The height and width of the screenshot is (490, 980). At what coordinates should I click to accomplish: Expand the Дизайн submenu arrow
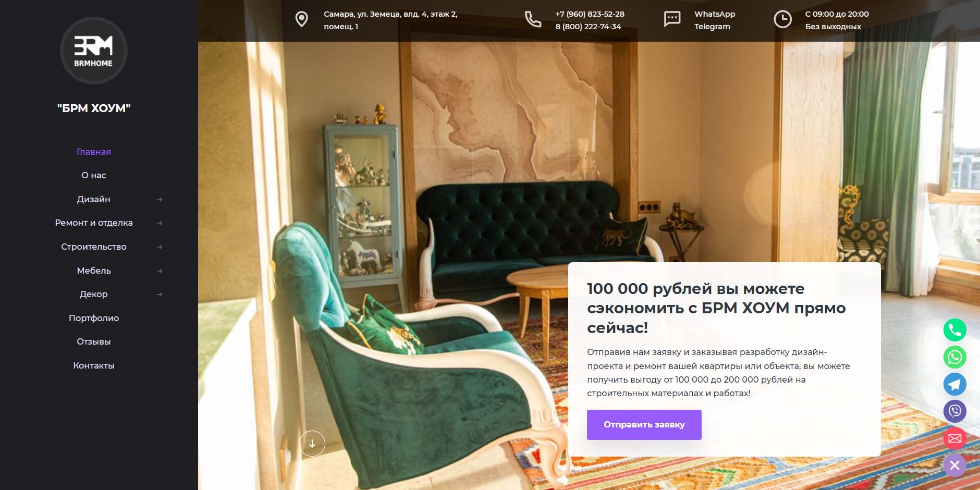(x=160, y=200)
